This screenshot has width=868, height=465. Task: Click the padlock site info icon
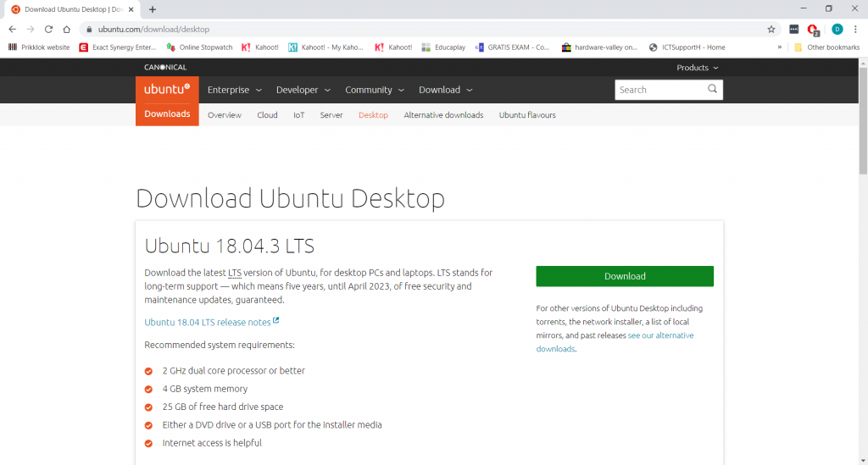click(89, 30)
